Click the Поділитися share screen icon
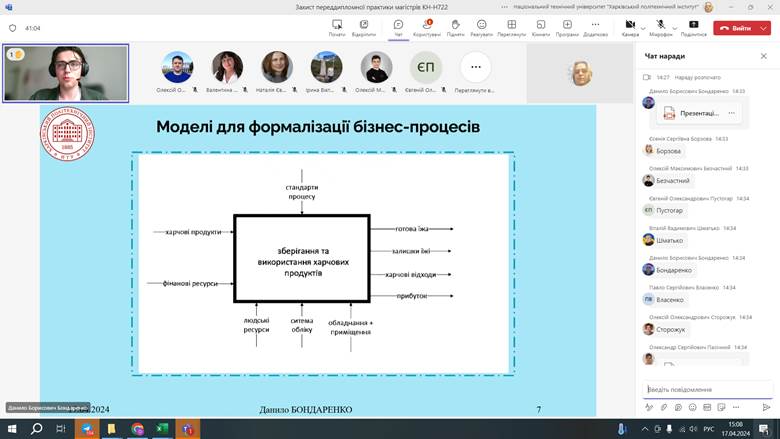 click(693, 27)
